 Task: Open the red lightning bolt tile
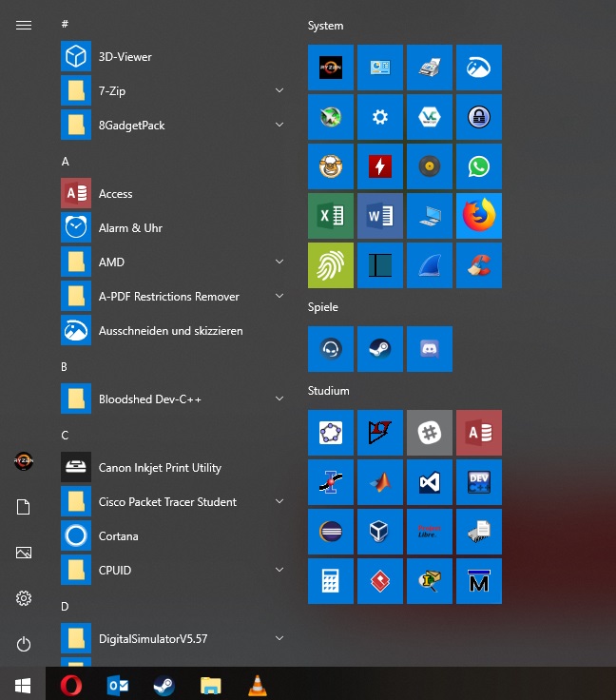coord(380,166)
